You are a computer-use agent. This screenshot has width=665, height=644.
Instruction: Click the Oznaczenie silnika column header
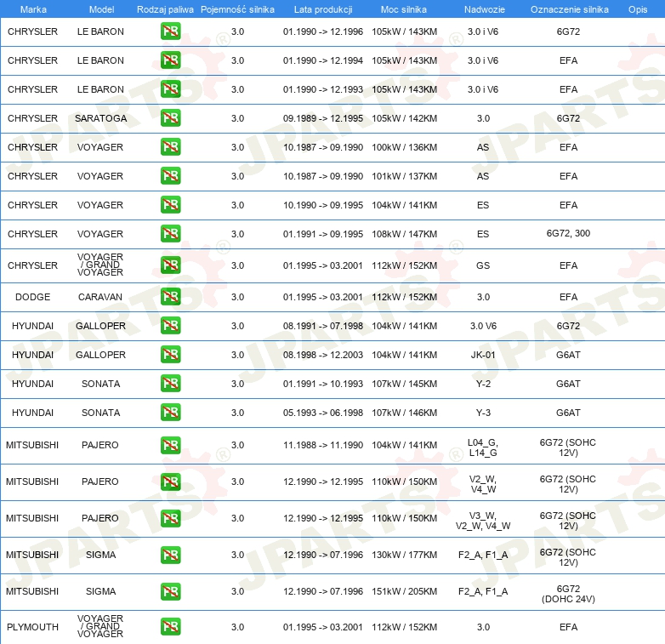click(x=569, y=9)
